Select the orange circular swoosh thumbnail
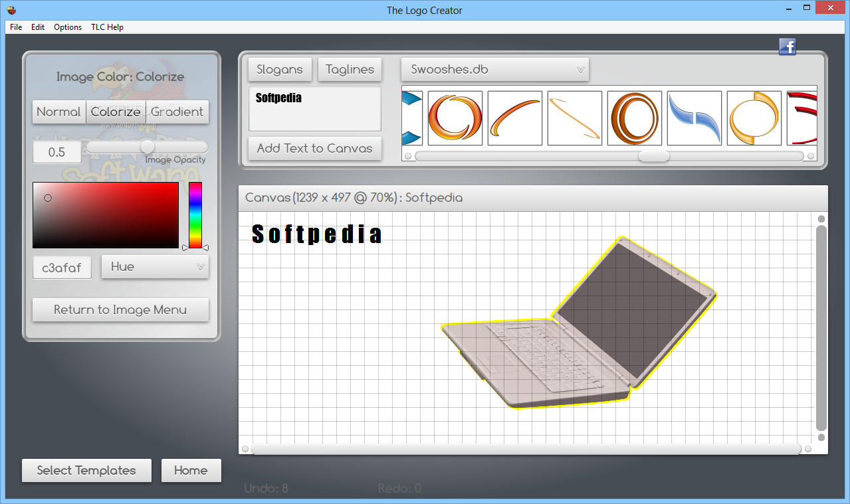 [x=455, y=118]
